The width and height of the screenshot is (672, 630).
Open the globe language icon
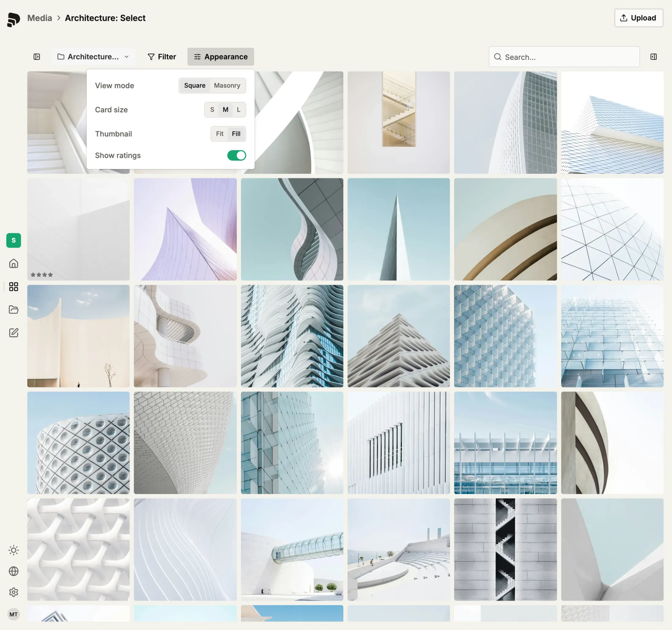tap(13, 571)
